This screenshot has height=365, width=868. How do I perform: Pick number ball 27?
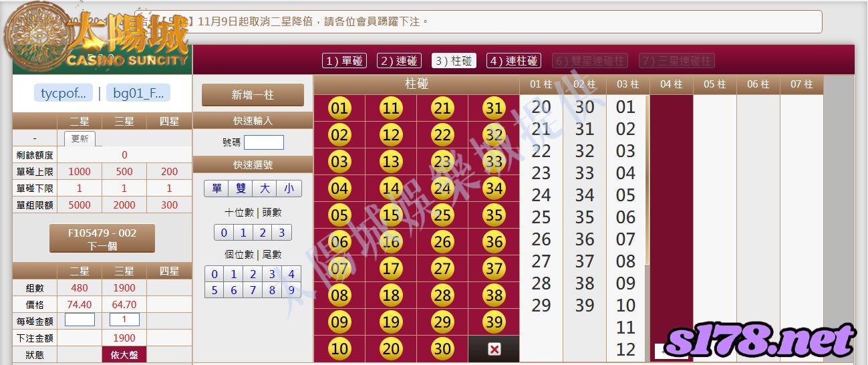442,269
